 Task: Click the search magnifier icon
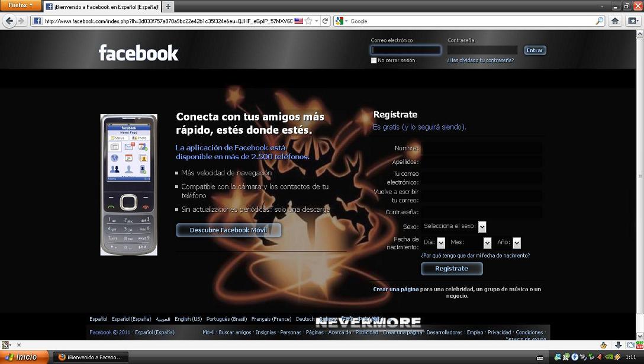coord(599,21)
